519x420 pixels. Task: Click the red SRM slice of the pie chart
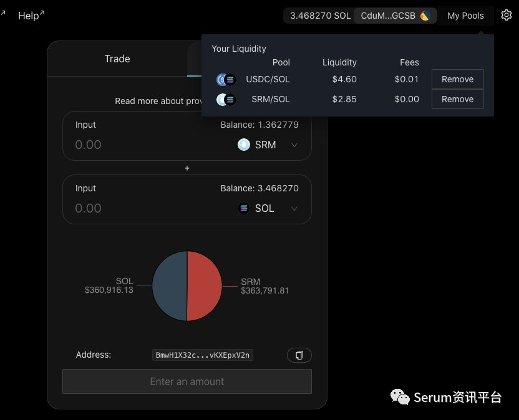[x=204, y=286]
